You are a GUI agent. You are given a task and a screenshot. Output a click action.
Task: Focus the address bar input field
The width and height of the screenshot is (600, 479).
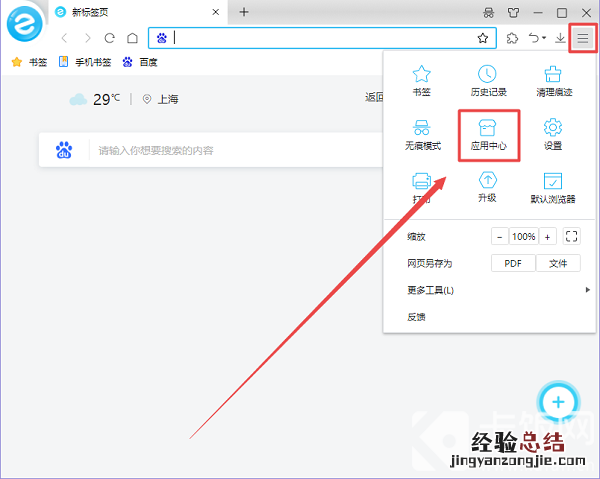pyautogui.click(x=321, y=38)
